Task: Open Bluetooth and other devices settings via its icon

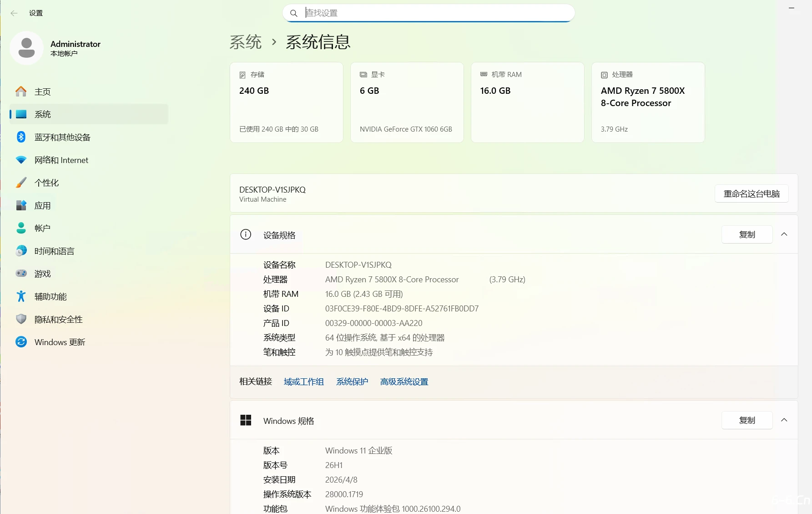Action: point(21,137)
